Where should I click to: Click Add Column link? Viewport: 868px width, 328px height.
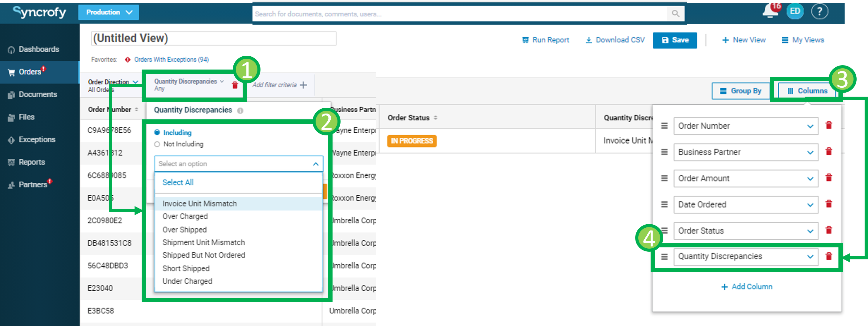click(747, 287)
